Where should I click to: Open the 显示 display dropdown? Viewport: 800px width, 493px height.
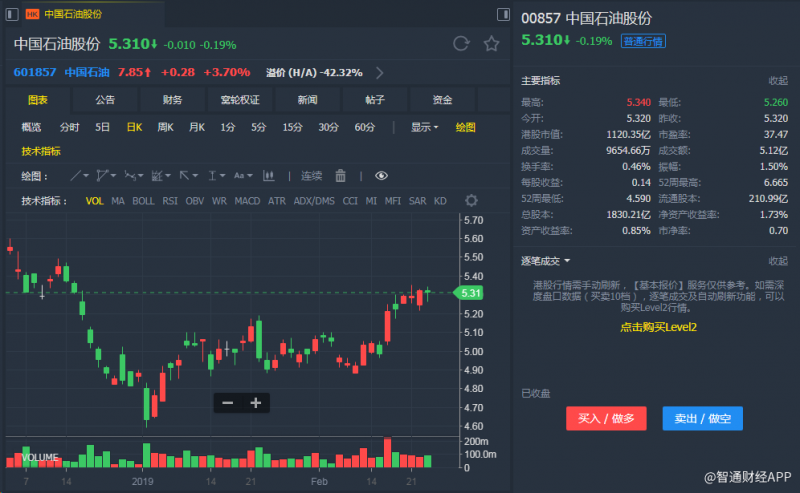[424, 127]
